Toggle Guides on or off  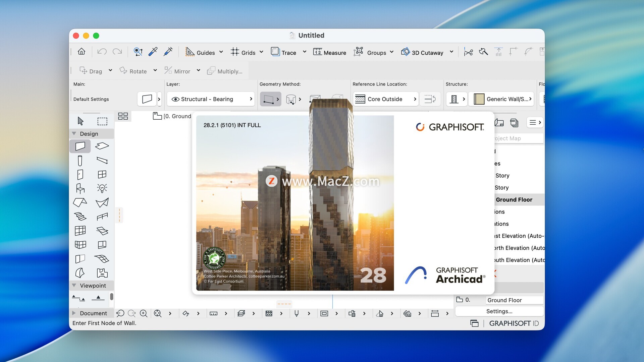[x=200, y=52]
